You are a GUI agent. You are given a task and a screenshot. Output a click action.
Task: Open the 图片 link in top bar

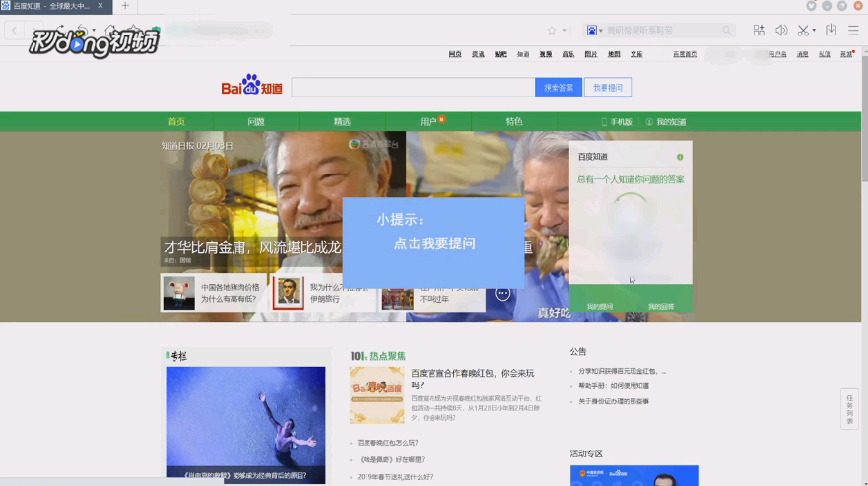click(x=591, y=54)
